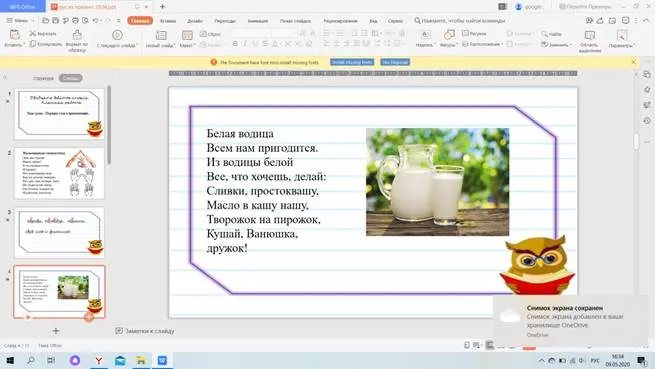Open a new document tab with the plus icon
The width and height of the screenshot is (655, 369).
(x=162, y=7)
